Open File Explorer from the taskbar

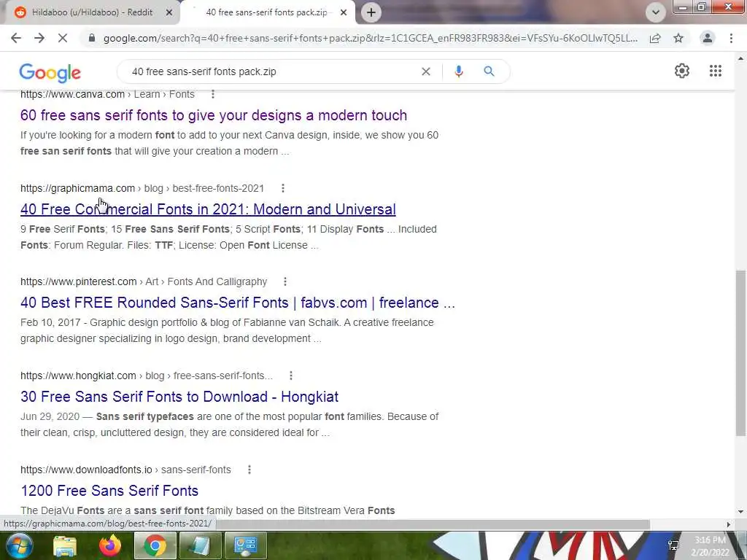point(65,545)
